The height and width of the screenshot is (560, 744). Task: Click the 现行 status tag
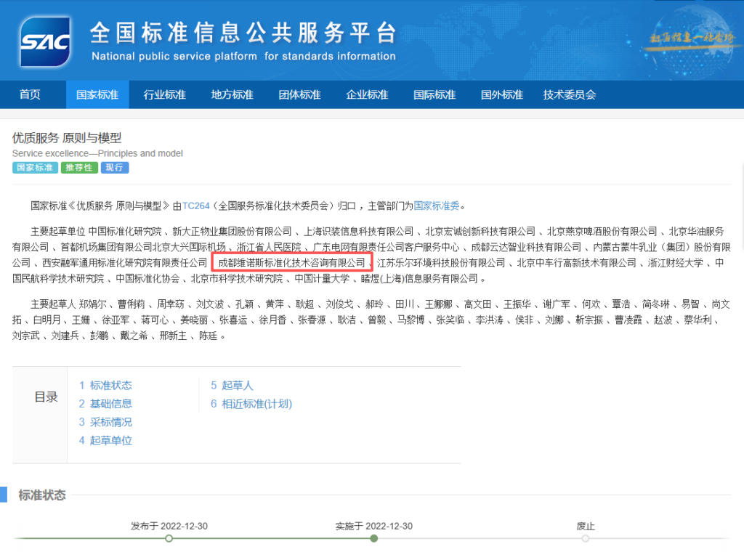pos(114,167)
